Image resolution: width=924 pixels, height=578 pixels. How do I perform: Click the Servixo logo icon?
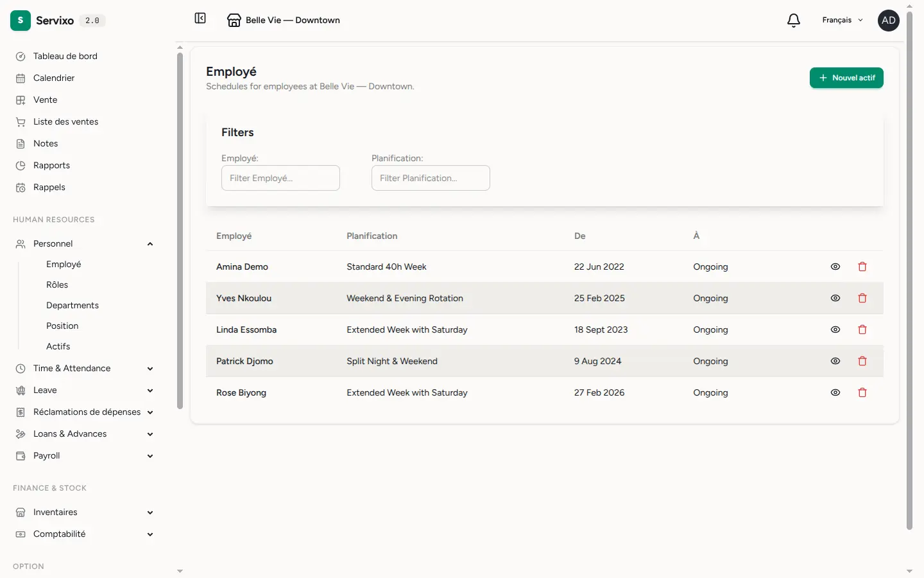[x=21, y=21]
